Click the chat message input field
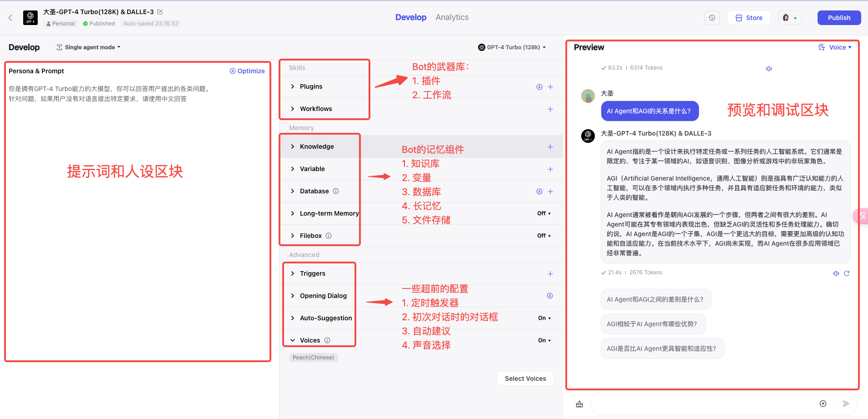The image size is (868, 419). 705,404
